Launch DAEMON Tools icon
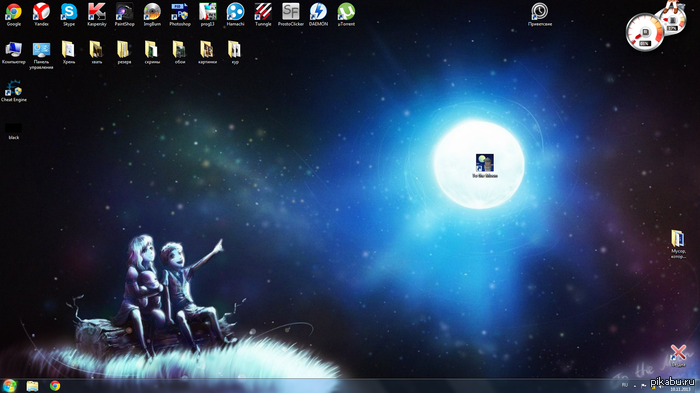 point(318,14)
